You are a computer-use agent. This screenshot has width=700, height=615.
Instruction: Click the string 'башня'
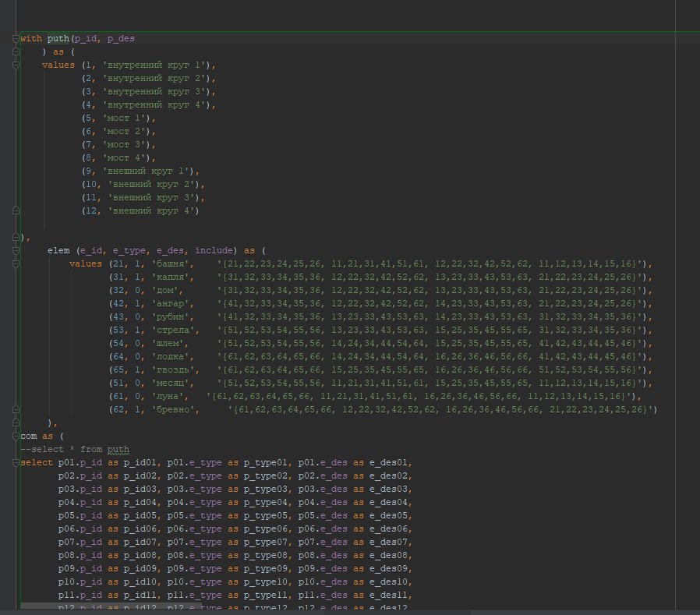click(171, 263)
